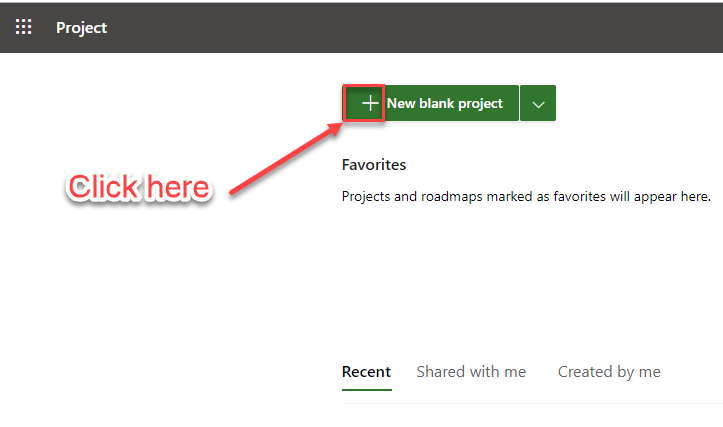Viewport: 723px width, 427px height.
Task: Select the 'Created by me' tab
Action: pyautogui.click(x=609, y=372)
